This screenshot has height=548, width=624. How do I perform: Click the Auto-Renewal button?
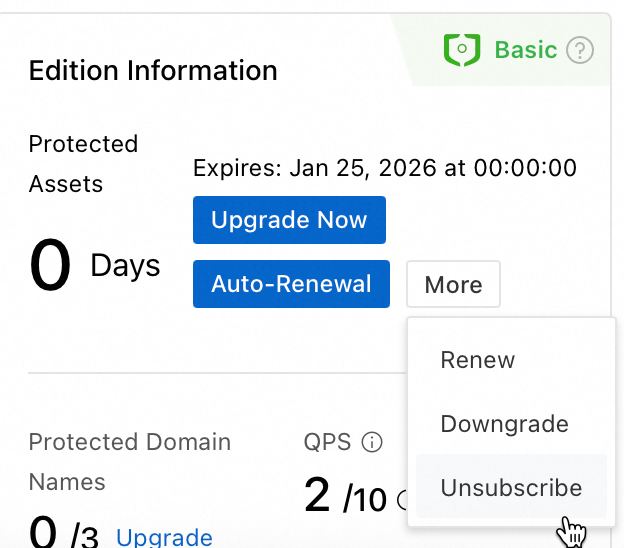[291, 284]
